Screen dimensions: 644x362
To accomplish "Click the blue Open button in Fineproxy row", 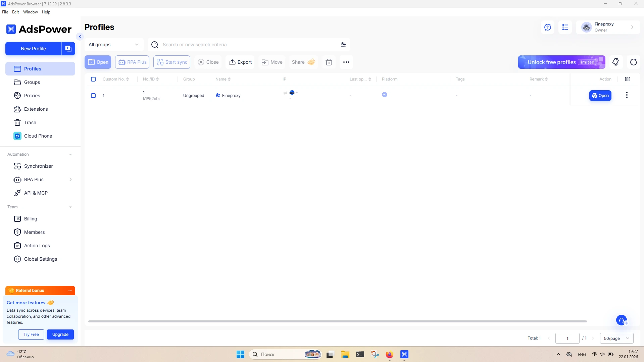I will (600, 96).
